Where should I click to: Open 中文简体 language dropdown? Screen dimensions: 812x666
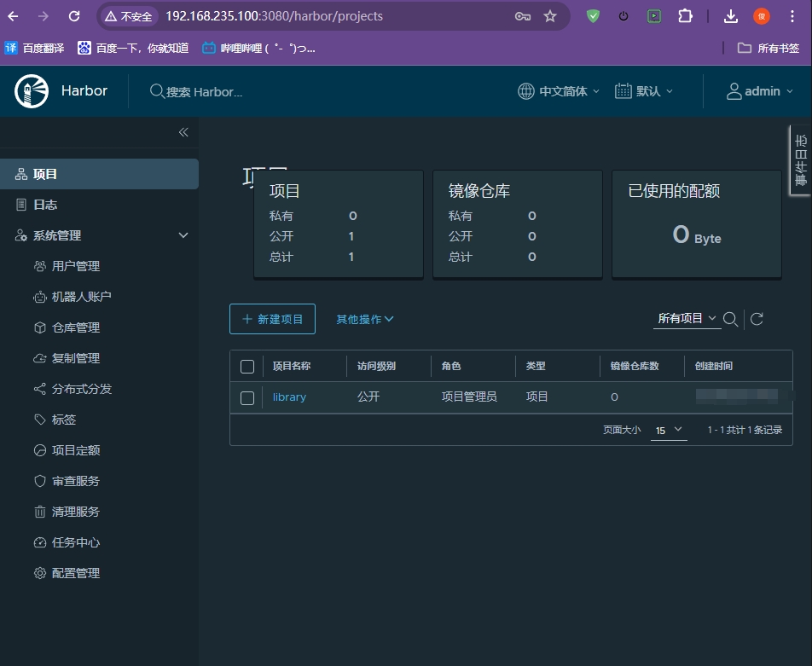(559, 91)
